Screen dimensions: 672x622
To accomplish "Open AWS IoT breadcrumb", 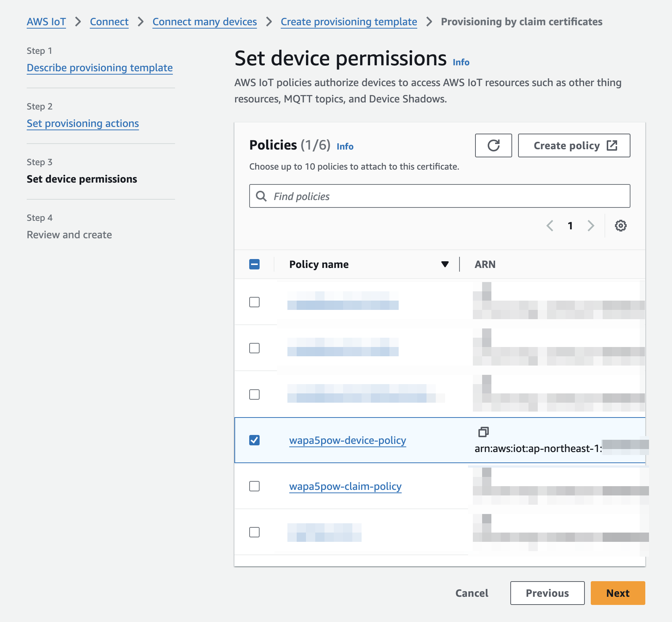I will (46, 22).
